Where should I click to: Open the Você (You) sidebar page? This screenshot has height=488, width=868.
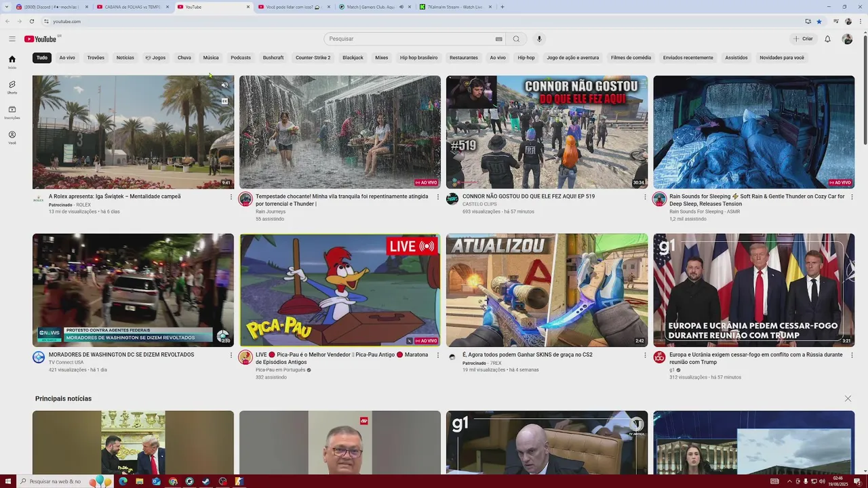(12, 137)
